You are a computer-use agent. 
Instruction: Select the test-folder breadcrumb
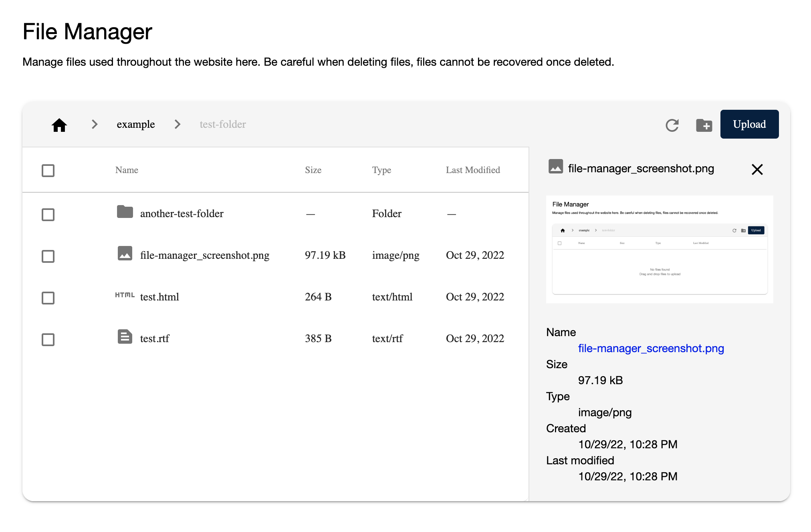point(223,124)
